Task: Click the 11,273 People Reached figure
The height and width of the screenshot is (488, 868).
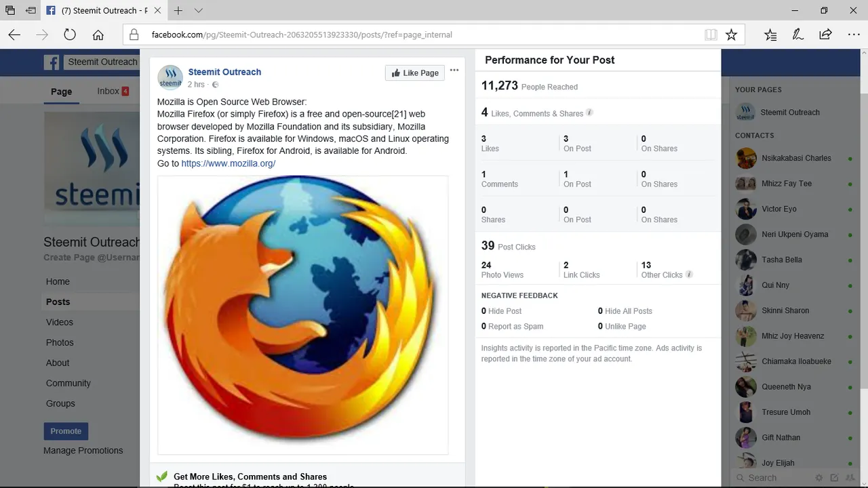Action: 500,85
